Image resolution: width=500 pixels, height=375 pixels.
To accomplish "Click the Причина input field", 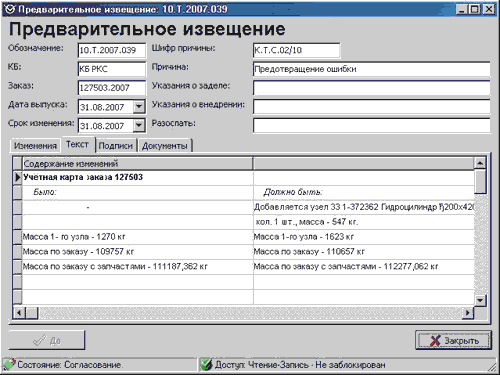I will [x=371, y=69].
